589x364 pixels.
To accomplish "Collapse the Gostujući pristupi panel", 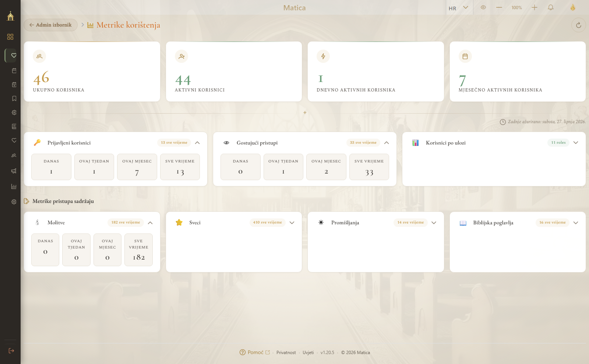I will [x=387, y=143].
